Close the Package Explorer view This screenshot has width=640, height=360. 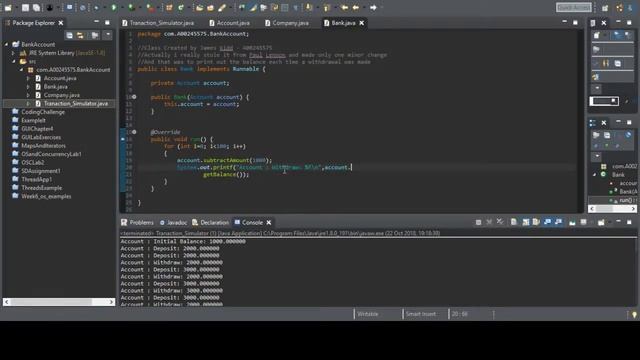pyautogui.click(x=61, y=23)
